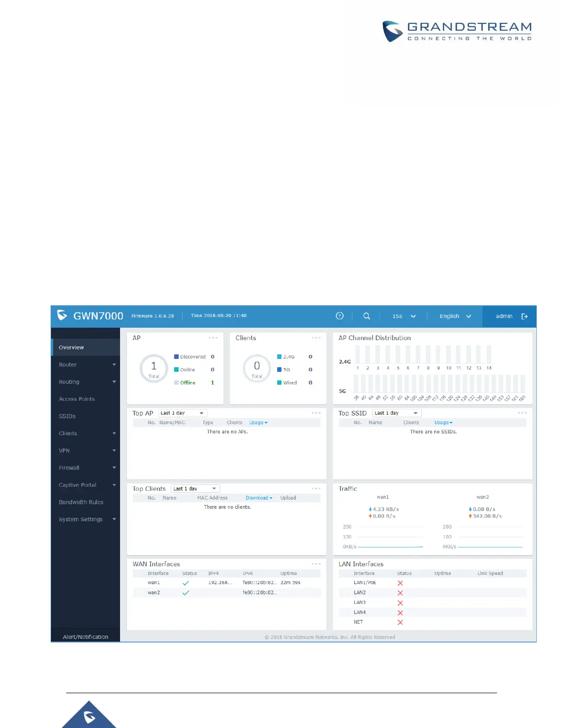
Task: Click the Time 2018-08-20 11:40 text
Action: click(219, 316)
